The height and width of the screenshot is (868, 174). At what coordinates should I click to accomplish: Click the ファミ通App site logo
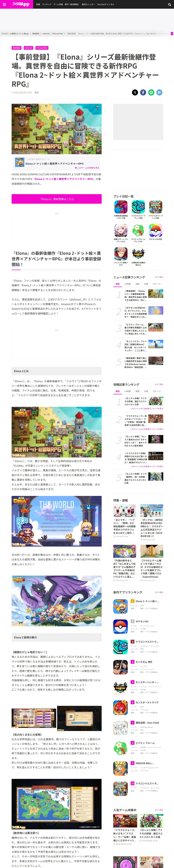pos(21,4)
